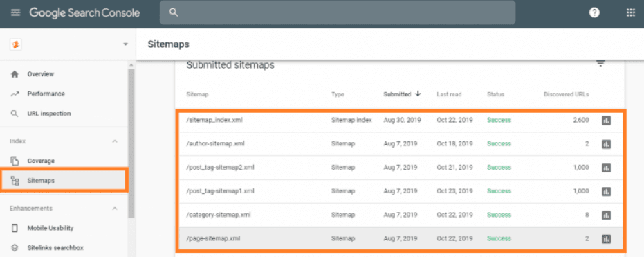Click the Status column header
644x257 pixels.
tap(495, 94)
